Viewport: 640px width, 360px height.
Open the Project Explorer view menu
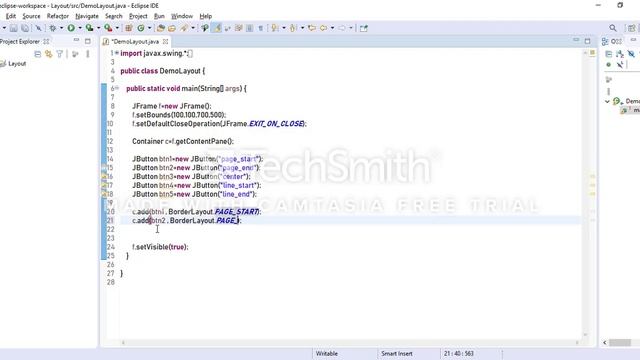pos(88,54)
